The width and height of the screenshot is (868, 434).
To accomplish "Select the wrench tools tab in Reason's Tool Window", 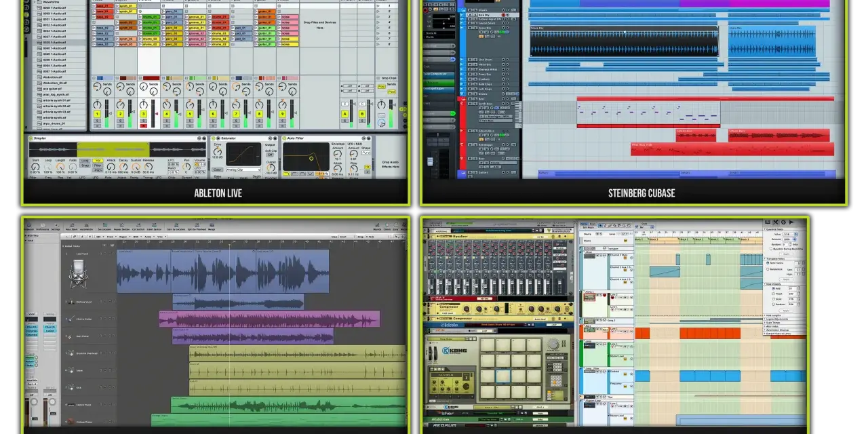I will (x=775, y=222).
